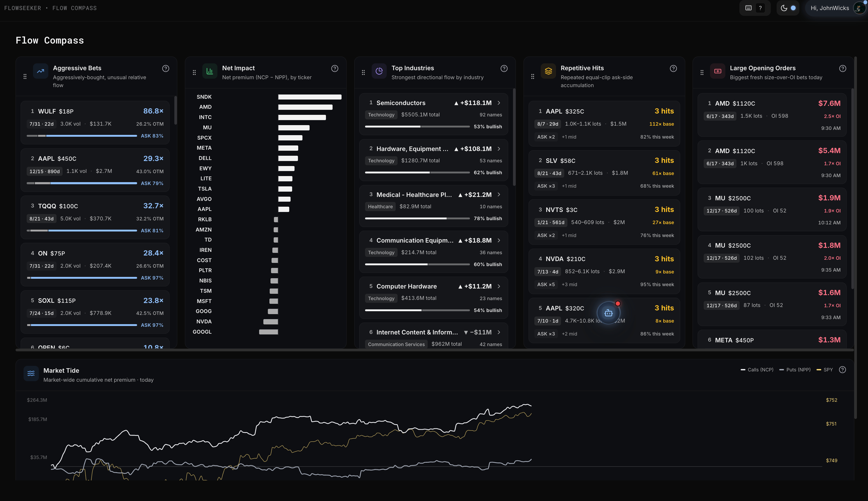
Task: Open help for the Top Industries panel
Action: click(x=504, y=68)
